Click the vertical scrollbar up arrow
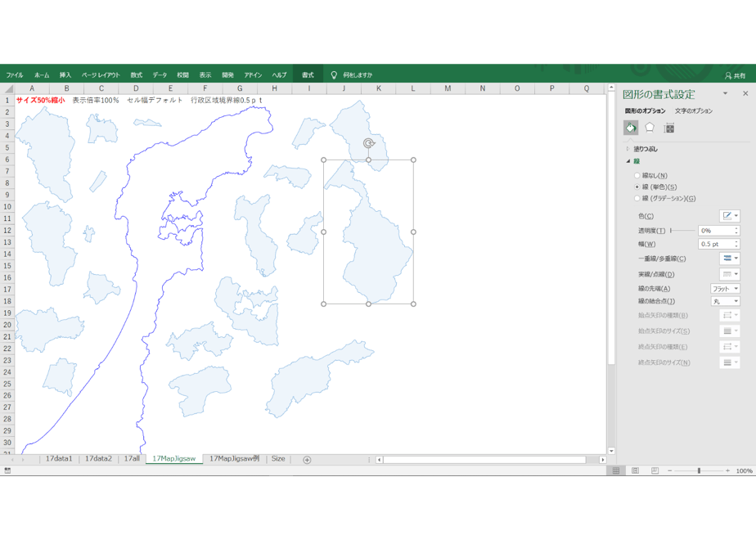 611,88
